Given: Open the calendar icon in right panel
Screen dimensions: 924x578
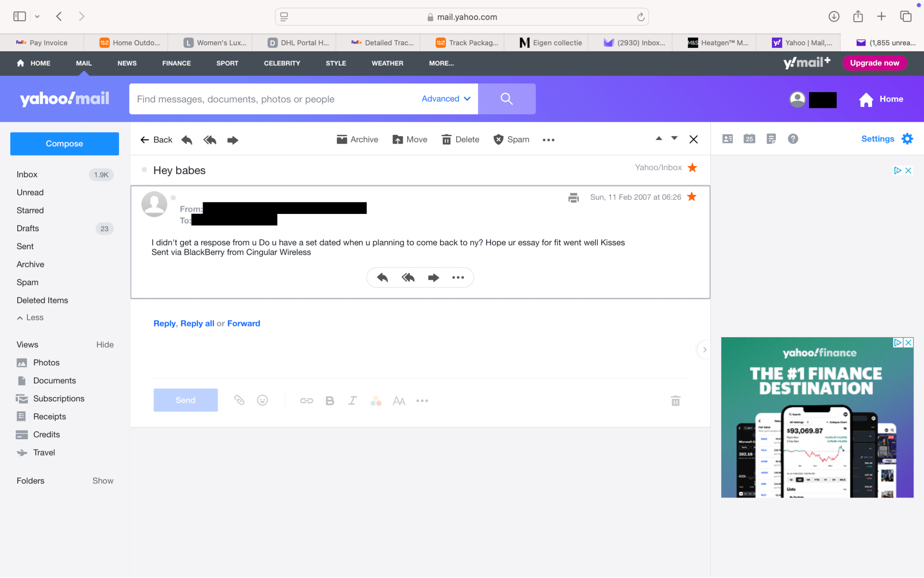Looking at the screenshot, I should 749,139.
